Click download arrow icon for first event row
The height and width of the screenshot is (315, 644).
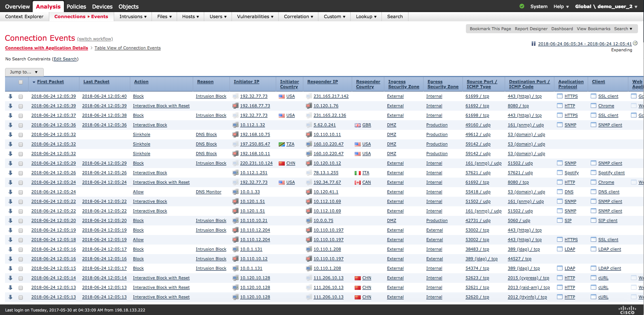(x=10, y=96)
